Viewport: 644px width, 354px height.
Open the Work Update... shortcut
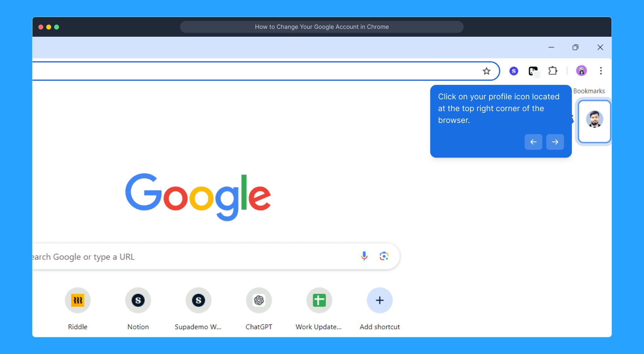pos(319,300)
